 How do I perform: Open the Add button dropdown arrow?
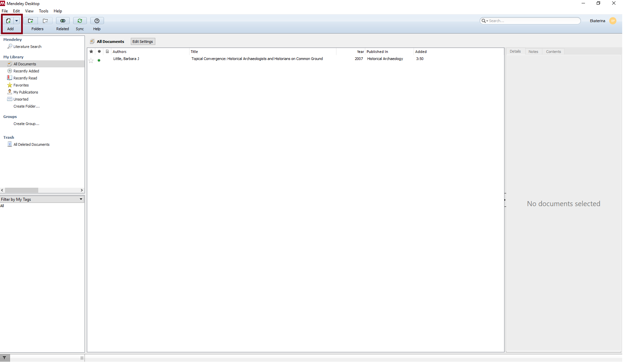tap(16, 21)
